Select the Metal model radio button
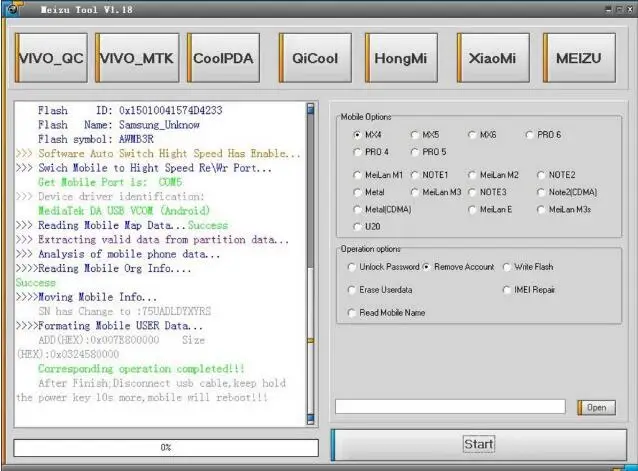Image resolution: width=638 pixels, height=471 pixels. pos(357,192)
